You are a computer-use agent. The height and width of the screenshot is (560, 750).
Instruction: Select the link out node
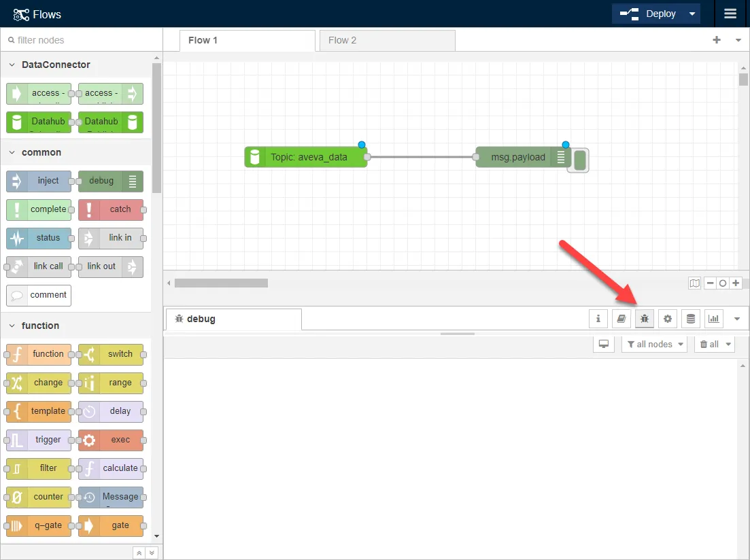(110, 266)
